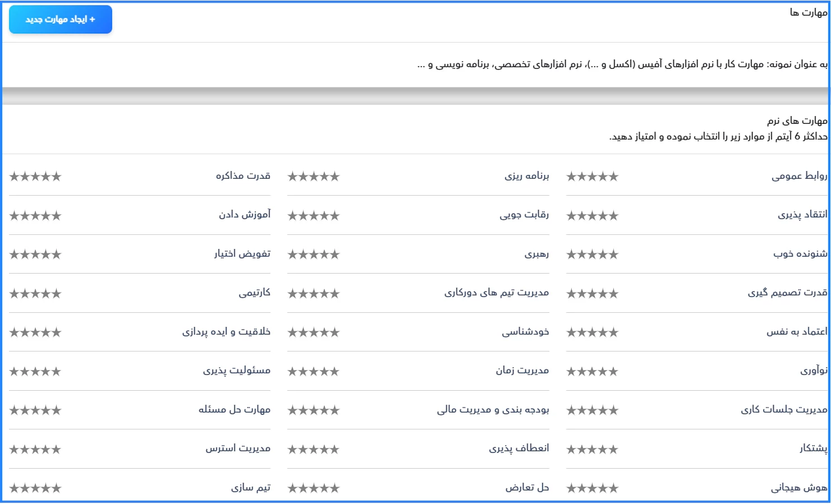The height and width of the screenshot is (504, 831).
Task: Select the middle star for هوش هیجانی
Action: (592, 488)
